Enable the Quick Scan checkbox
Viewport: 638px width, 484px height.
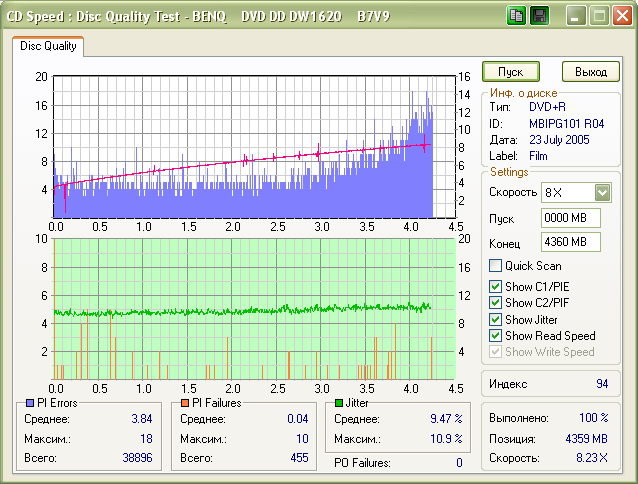coord(495,266)
